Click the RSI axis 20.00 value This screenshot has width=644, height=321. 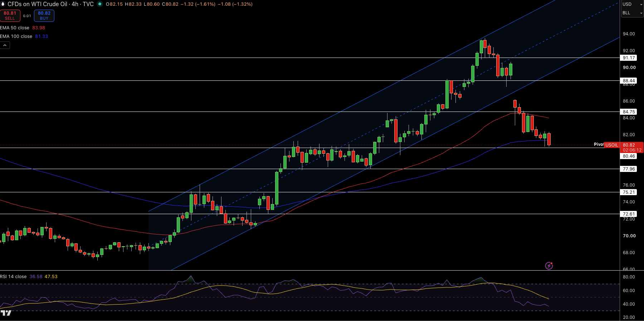click(x=629, y=317)
